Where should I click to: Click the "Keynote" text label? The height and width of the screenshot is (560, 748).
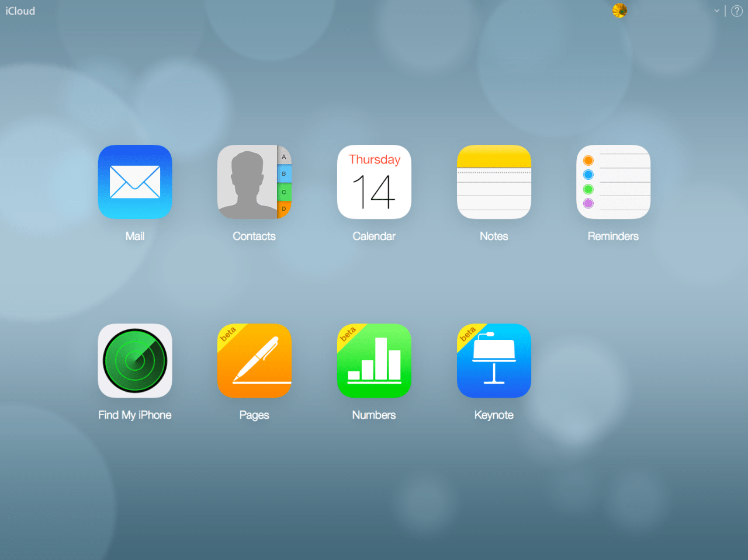point(494,415)
